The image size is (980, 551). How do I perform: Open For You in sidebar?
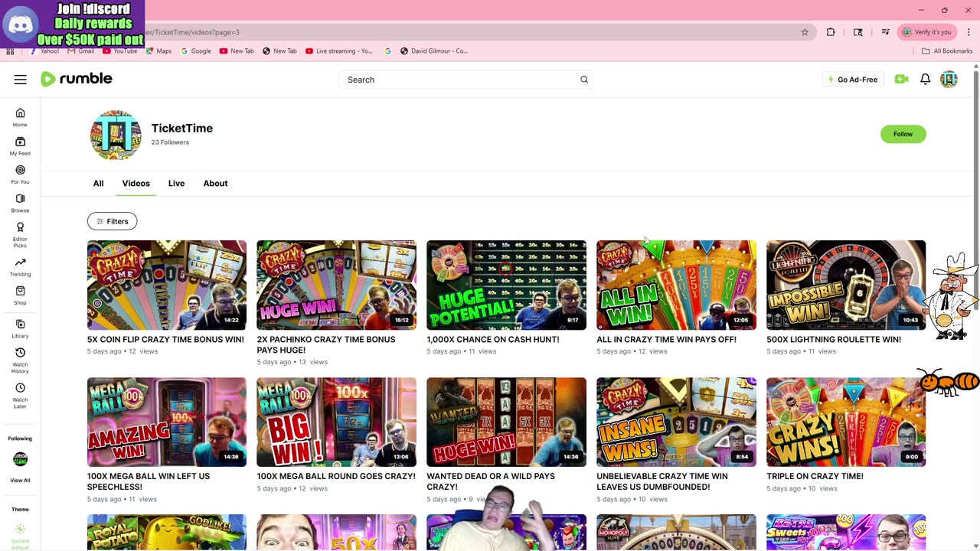tap(20, 174)
